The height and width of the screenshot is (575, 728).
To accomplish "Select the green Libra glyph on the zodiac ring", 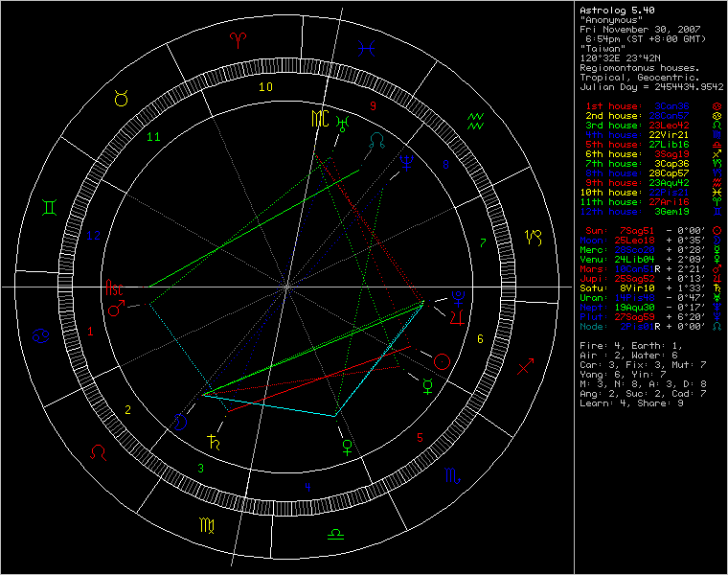I will (x=335, y=534).
